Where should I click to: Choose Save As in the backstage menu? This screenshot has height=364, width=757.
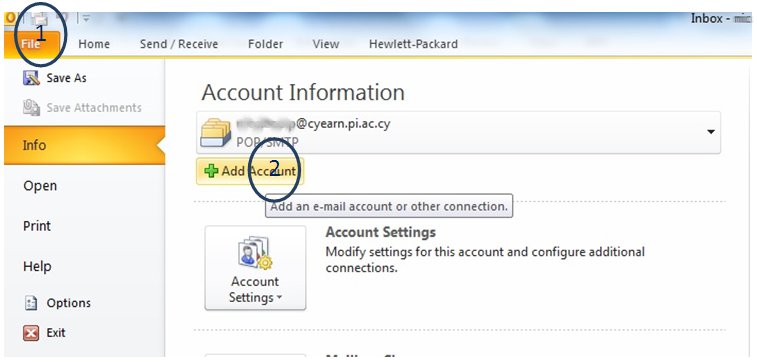pyautogui.click(x=66, y=78)
